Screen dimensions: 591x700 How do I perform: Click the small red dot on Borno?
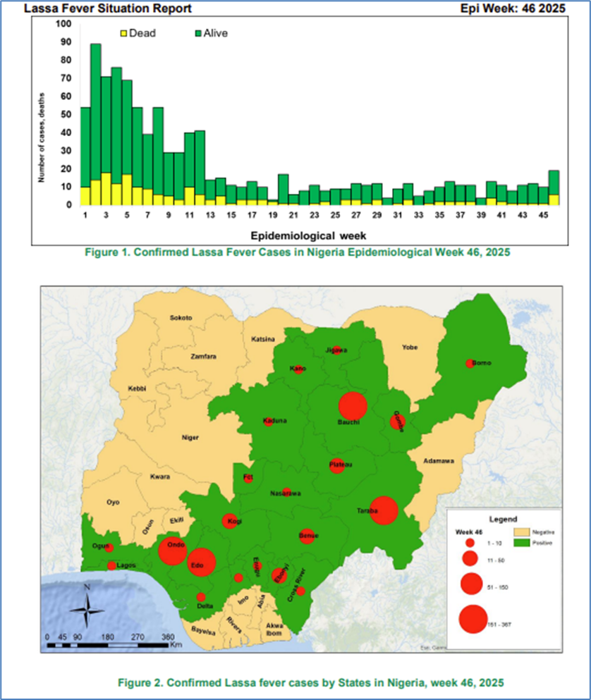pos(470,364)
